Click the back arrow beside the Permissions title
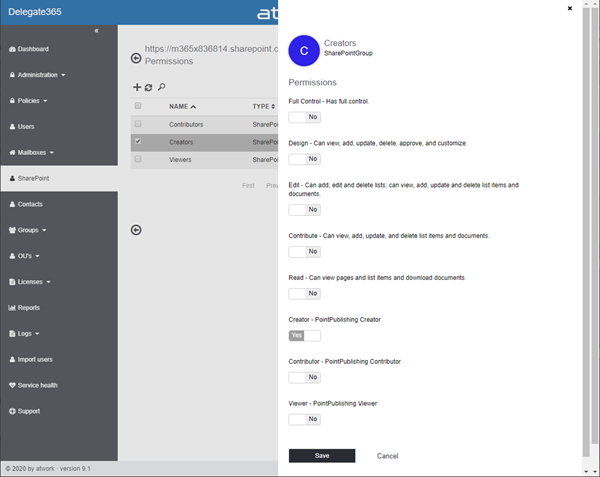 click(x=136, y=58)
